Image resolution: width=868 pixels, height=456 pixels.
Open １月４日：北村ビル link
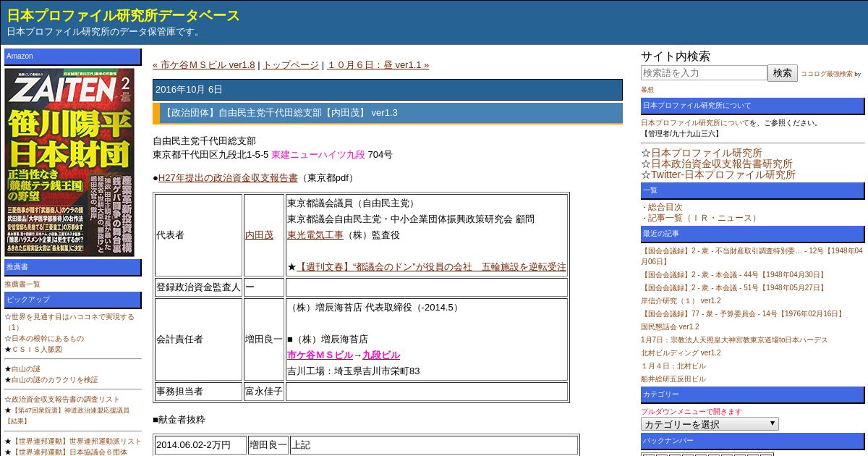[x=673, y=366]
